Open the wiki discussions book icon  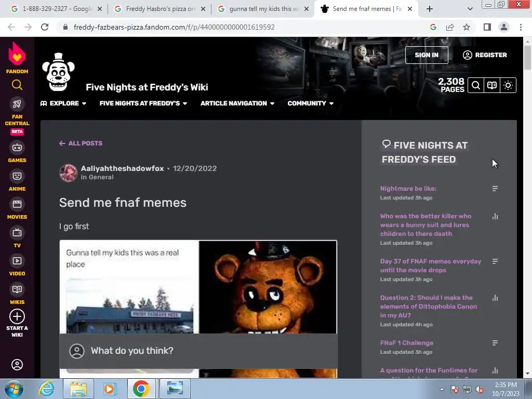click(x=492, y=85)
